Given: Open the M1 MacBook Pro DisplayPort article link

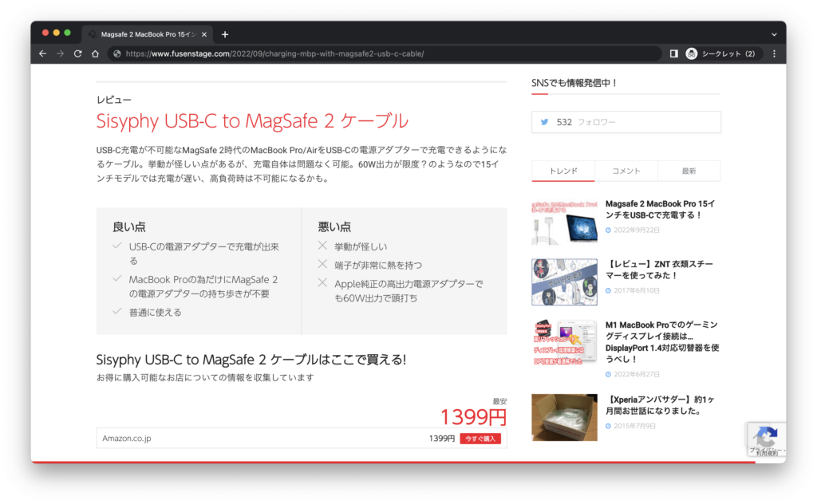Looking at the screenshot, I should (x=662, y=341).
